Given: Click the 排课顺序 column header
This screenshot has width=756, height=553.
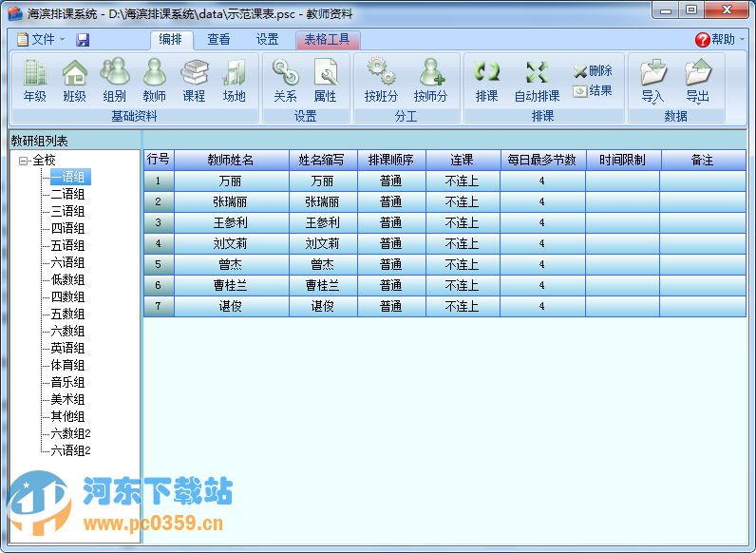Looking at the screenshot, I should coord(391,161).
